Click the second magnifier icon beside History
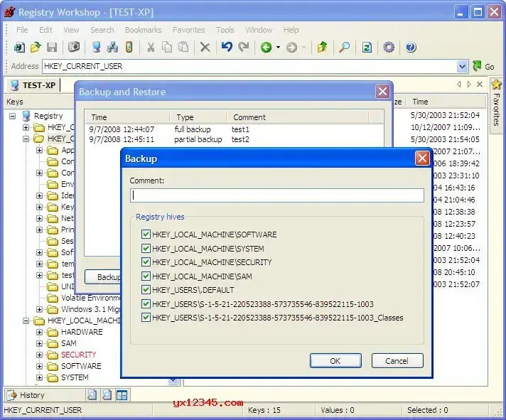506x420 pixels. 107,395
